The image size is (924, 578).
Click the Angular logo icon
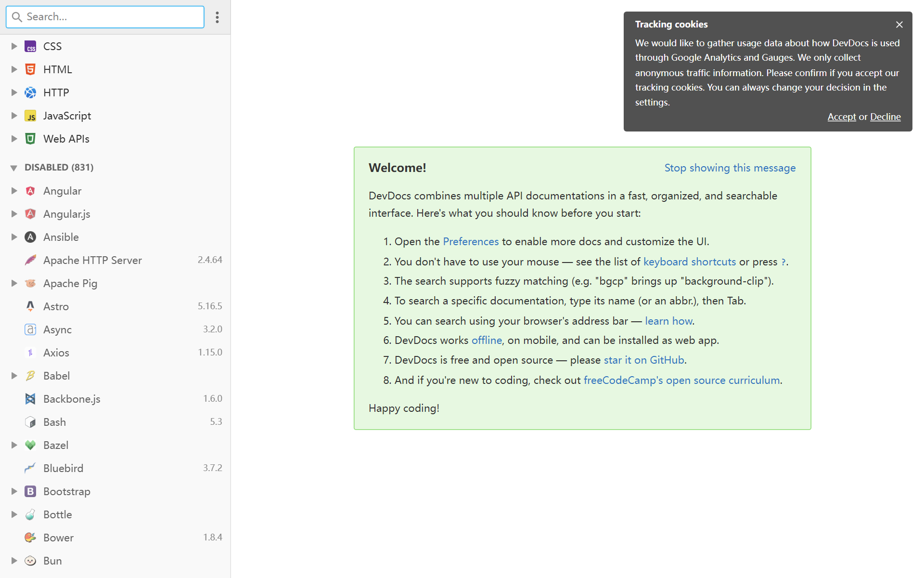tap(30, 191)
